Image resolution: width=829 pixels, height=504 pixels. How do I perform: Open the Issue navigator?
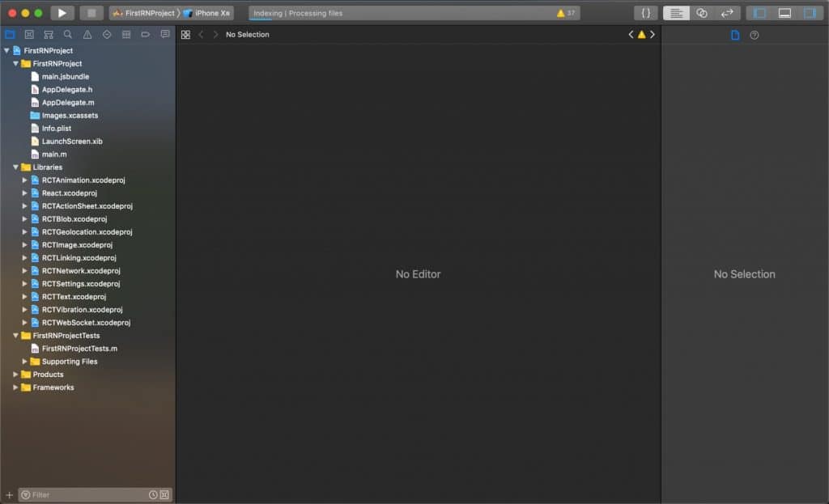87,34
